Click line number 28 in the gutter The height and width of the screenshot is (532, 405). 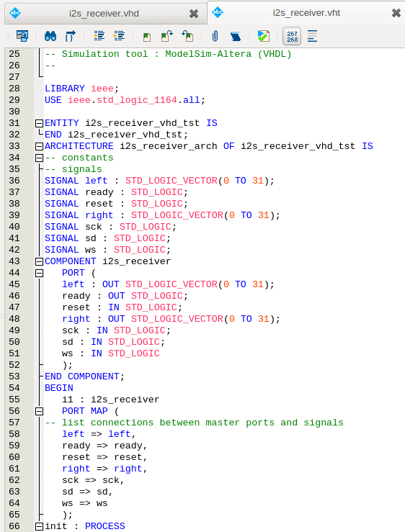[x=14, y=89]
